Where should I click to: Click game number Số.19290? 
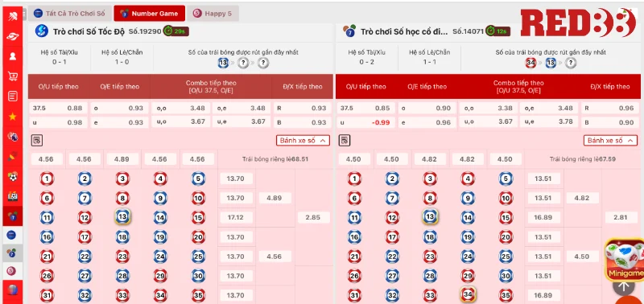(x=145, y=31)
